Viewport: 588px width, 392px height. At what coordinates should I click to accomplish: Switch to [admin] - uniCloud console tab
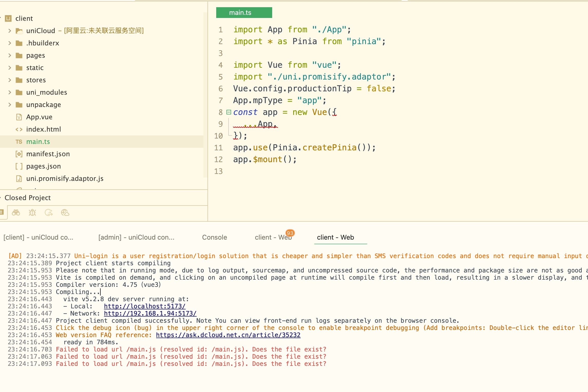[x=136, y=237]
